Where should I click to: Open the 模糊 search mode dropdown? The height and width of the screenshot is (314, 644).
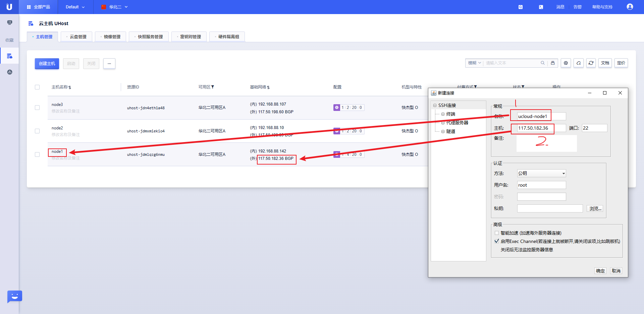(x=474, y=63)
